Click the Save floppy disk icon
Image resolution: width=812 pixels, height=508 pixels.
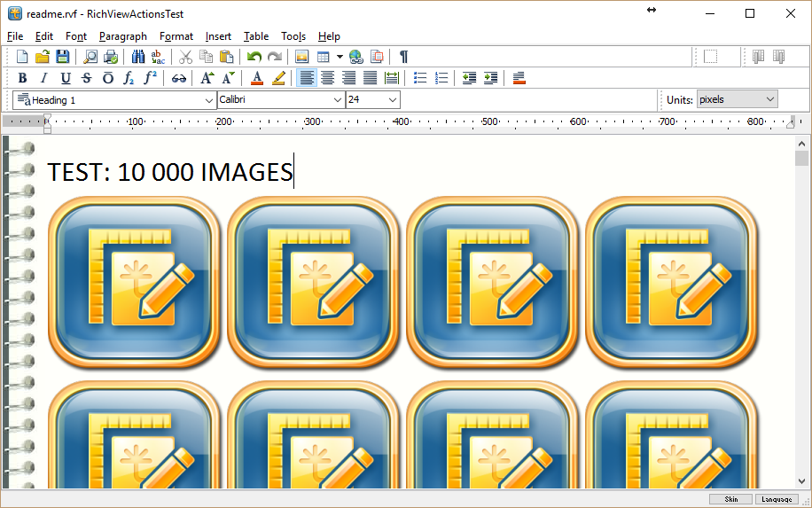(x=62, y=57)
